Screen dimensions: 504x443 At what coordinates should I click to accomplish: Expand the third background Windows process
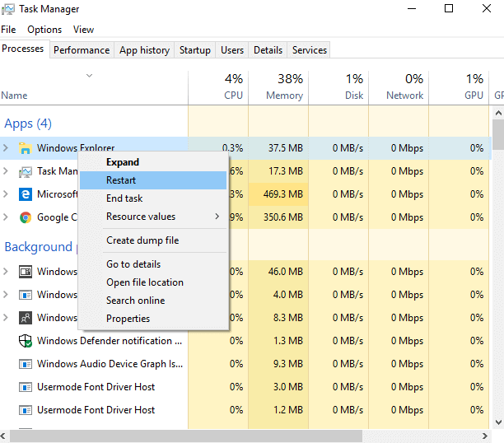point(6,318)
